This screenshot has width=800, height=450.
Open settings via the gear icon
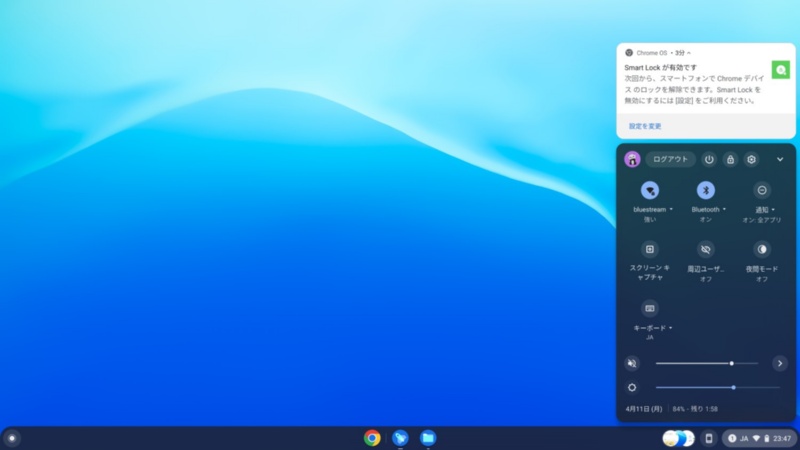752,159
